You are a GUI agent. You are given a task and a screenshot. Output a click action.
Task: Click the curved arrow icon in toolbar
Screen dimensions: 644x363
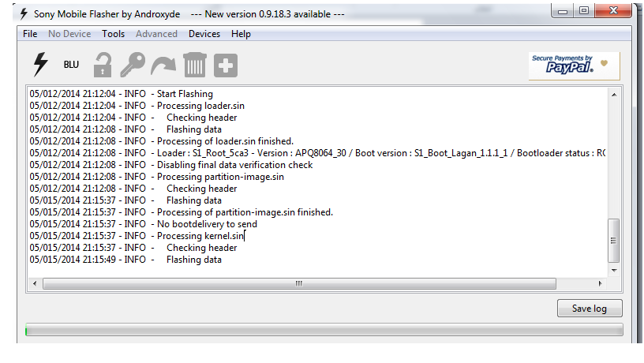163,65
